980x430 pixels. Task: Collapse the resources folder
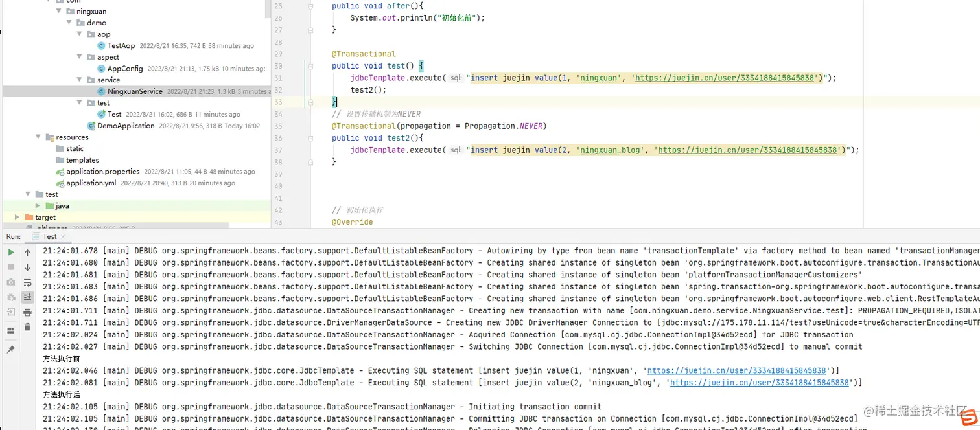[x=38, y=137]
